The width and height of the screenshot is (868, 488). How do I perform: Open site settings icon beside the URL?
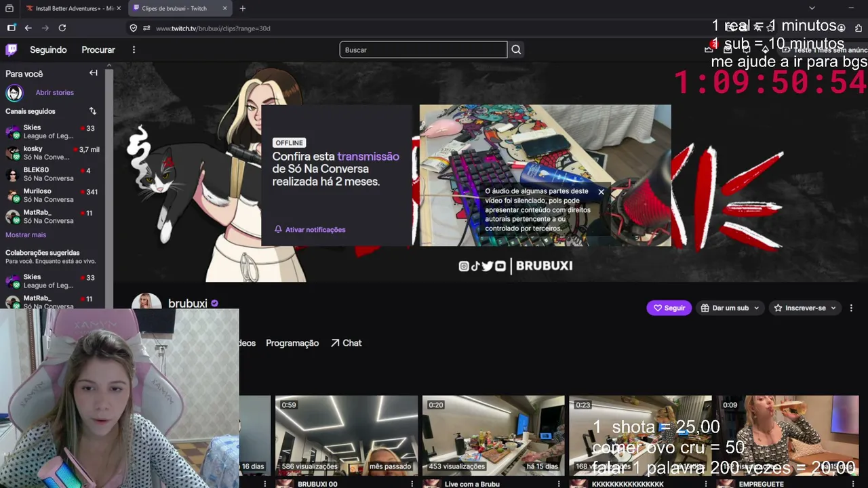point(146,28)
